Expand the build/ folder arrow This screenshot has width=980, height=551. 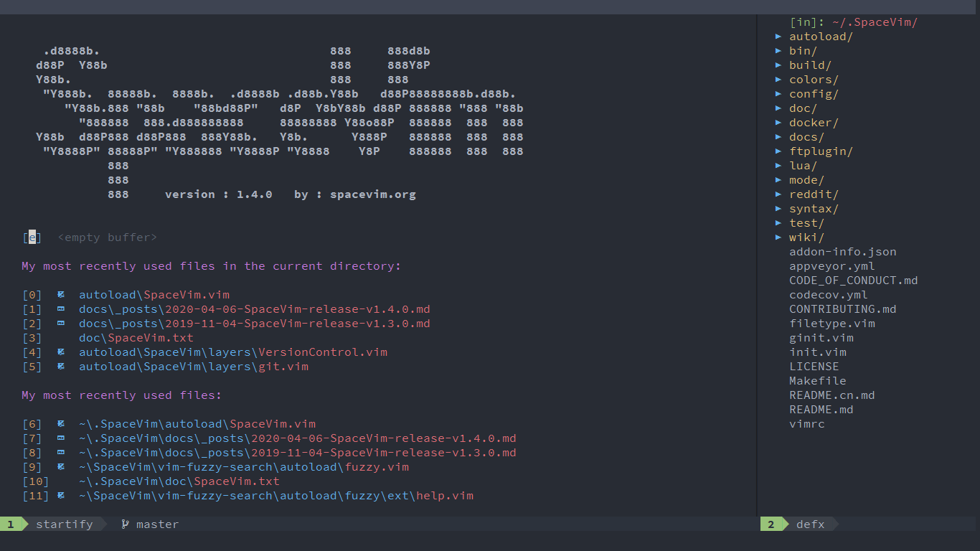(778, 65)
